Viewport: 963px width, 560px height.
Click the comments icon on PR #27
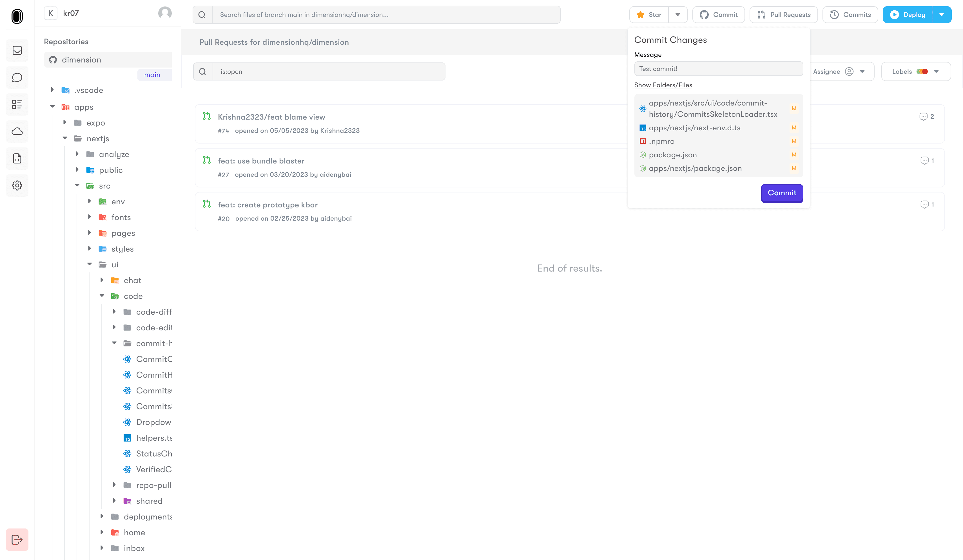click(924, 160)
